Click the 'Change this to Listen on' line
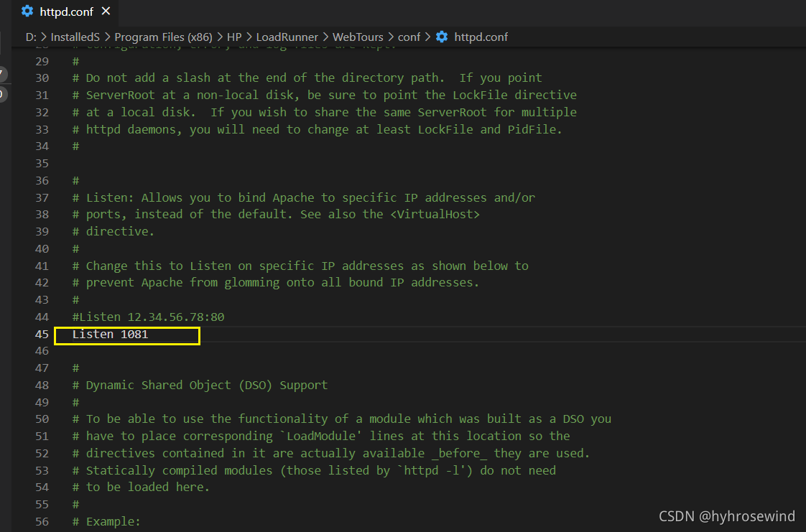The height and width of the screenshot is (532, 806). tap(300, 266)
